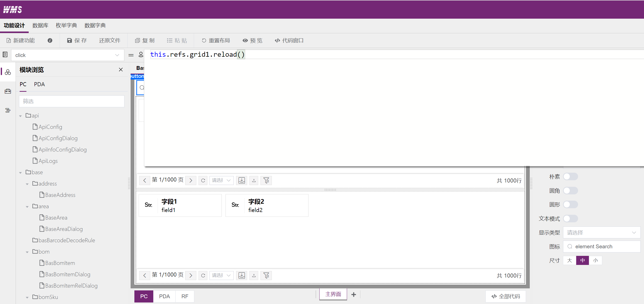Click the user icon beside the code editor
Image resolution: width=644 pixels, height=304 pixels.
141,55
